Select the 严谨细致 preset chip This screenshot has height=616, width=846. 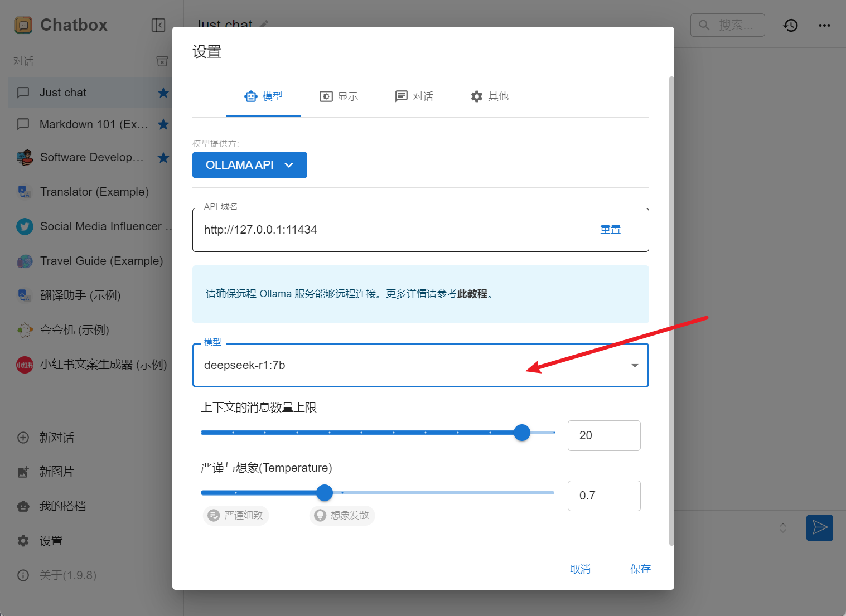[236, 515]
